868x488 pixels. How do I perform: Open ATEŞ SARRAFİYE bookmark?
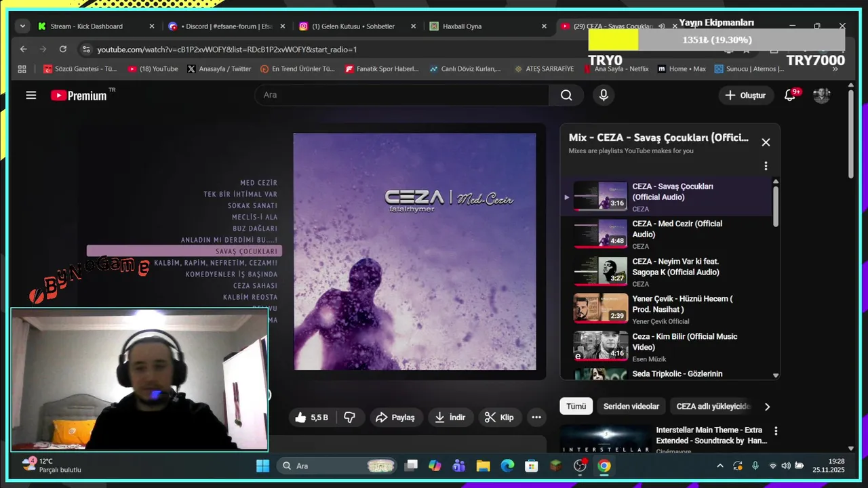(x=545, y=68)
